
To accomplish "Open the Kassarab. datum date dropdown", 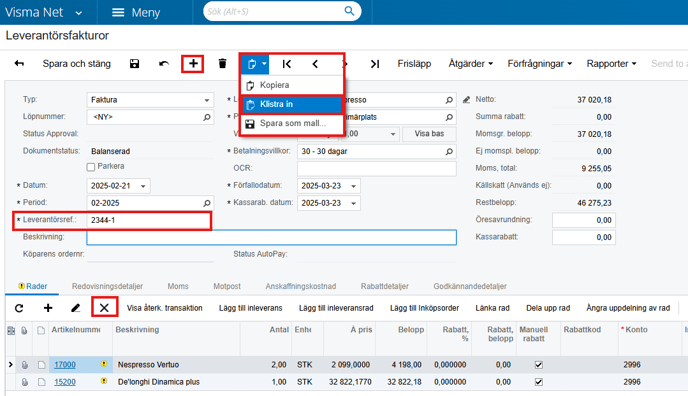I will pyautogui.click(x=353, y=203).
